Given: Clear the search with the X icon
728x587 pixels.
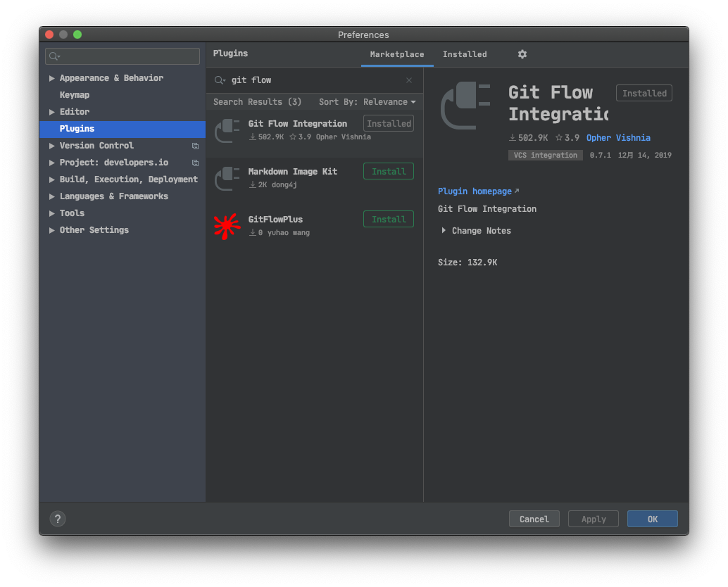Looking at the screenshot, I should (x=408, y=80).
